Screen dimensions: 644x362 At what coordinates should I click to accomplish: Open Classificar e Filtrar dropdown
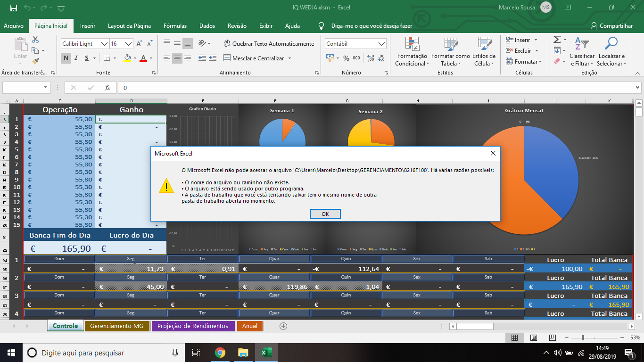(x=582, y=52)
